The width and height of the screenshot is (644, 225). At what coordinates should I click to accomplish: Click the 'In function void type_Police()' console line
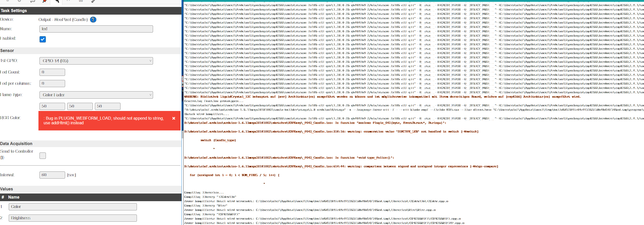289,158
